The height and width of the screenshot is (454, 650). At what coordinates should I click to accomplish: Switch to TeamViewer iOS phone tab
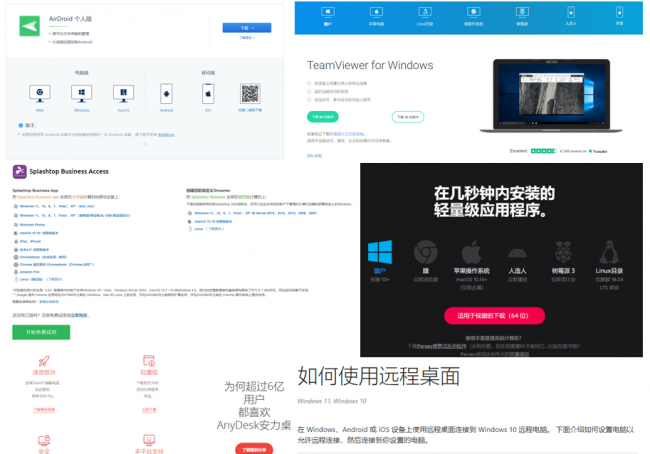(619, 16)
